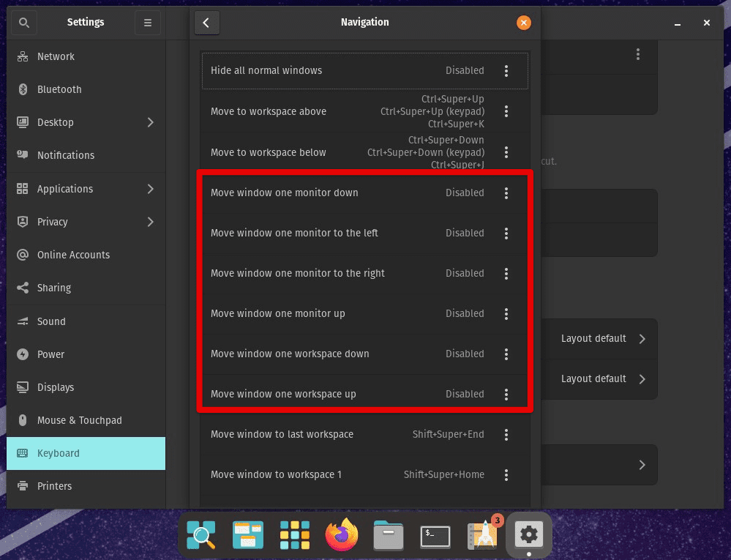Viewport: 731px width, 560px height.
Task: Select Keyboard in the sidebar
Action: tap(59, 453)
